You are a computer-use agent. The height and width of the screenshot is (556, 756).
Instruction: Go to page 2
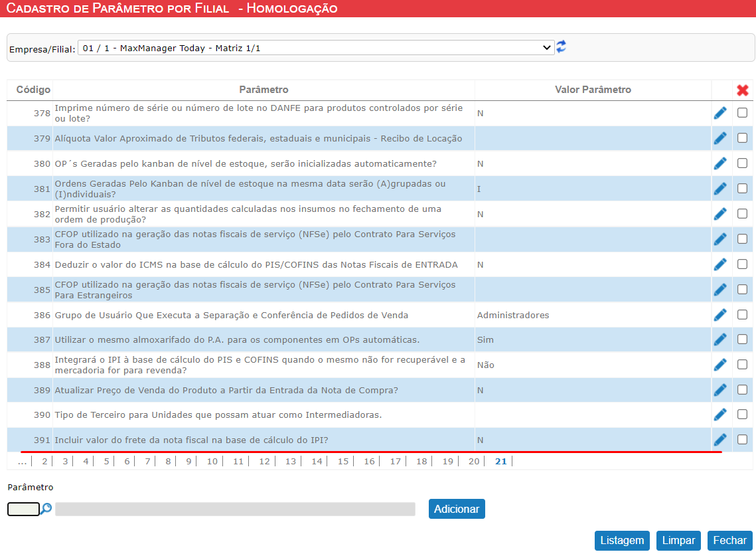(44, 462)
